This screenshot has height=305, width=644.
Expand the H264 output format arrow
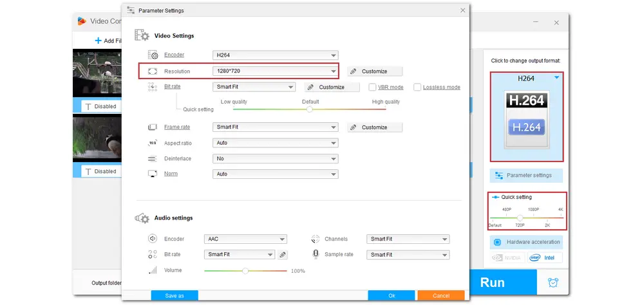556,78
